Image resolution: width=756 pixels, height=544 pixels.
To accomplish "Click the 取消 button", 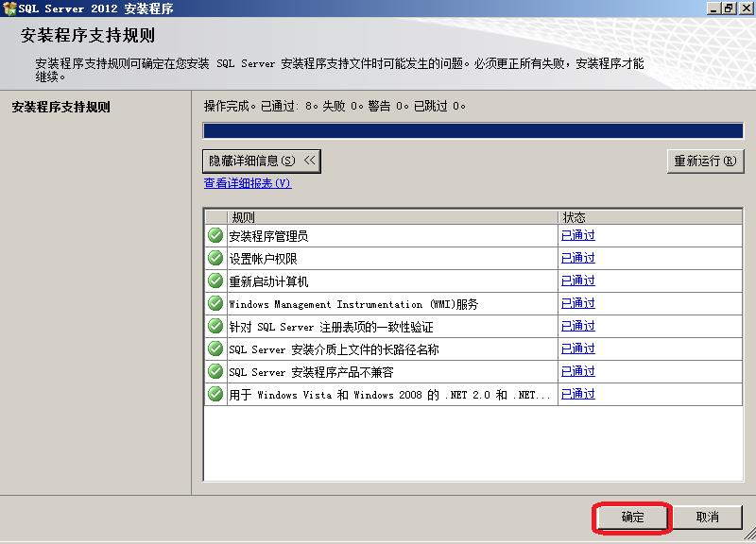I will point(707,518).
